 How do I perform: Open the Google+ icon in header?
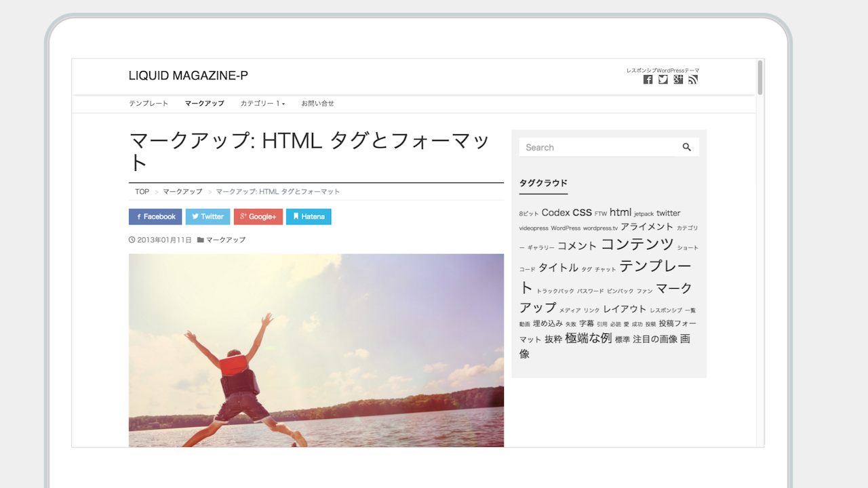678,80
